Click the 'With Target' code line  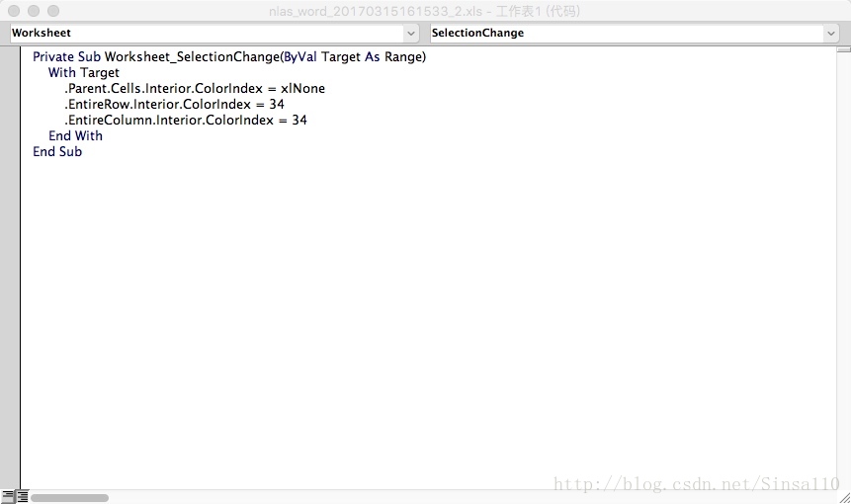(84, 73)
